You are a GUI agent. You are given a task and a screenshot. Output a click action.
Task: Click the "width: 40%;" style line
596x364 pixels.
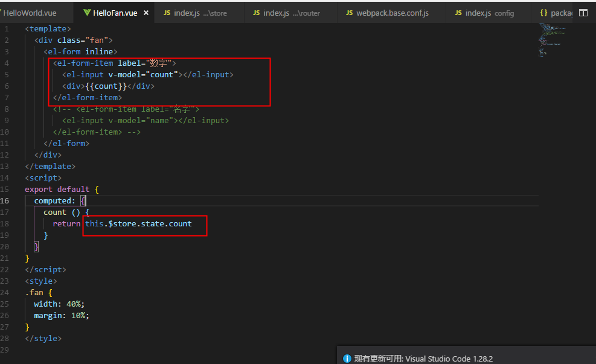click(59, 304)
